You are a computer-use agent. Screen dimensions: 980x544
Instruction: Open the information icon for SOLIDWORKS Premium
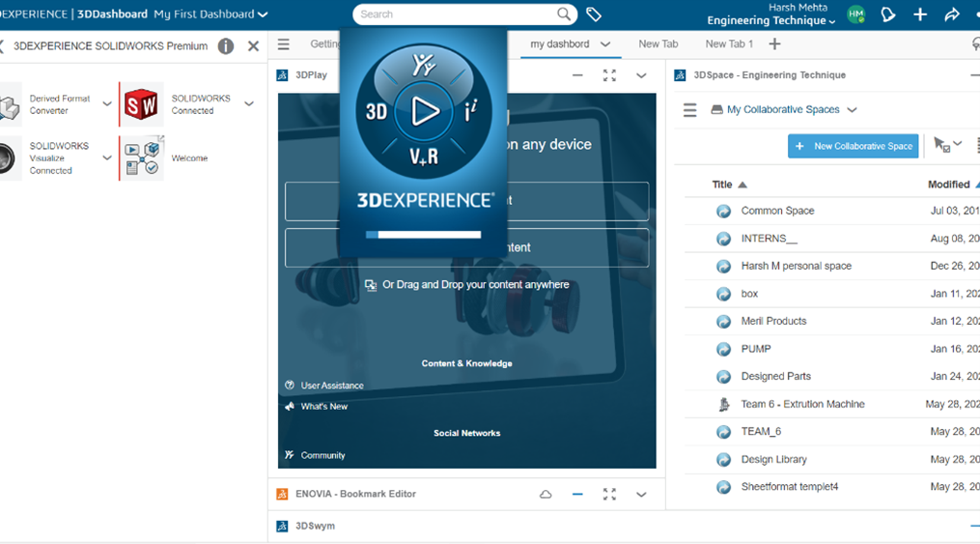pos(226,46)
